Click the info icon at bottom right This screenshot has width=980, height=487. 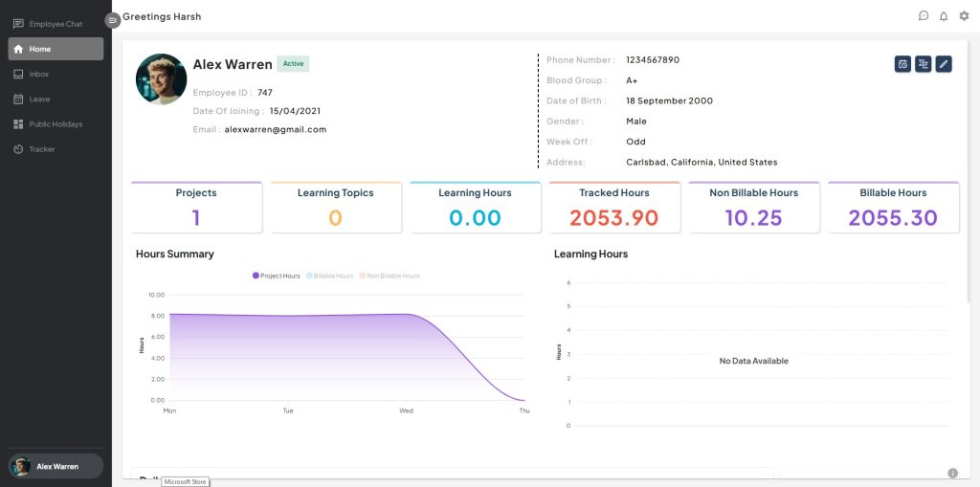click(x=952, y=473)
